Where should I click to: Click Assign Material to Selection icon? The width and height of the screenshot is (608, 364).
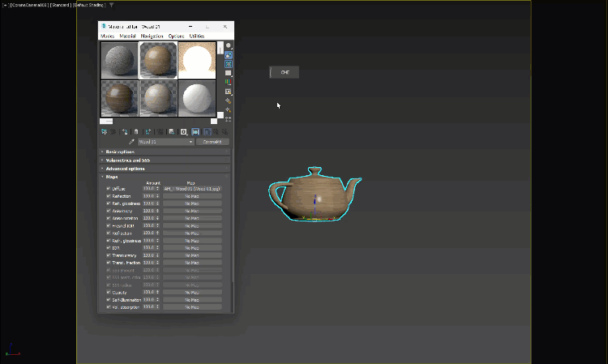point(125,131)
